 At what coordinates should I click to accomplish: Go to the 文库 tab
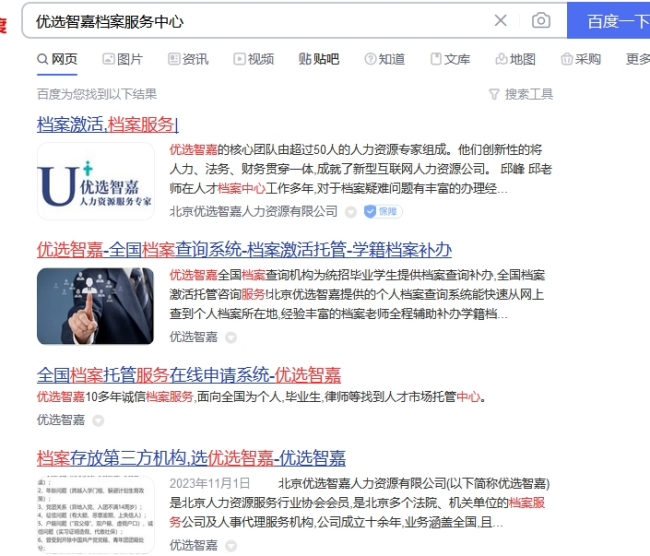point(450,59)
